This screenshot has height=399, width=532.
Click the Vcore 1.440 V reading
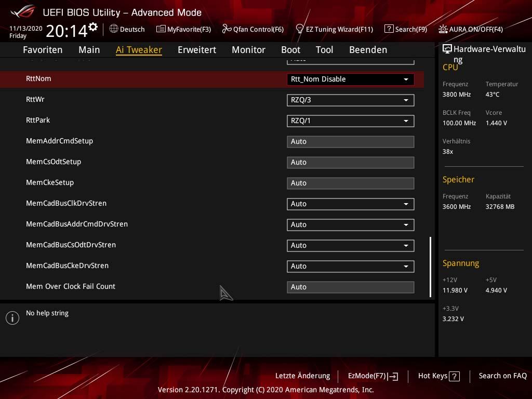496,123
